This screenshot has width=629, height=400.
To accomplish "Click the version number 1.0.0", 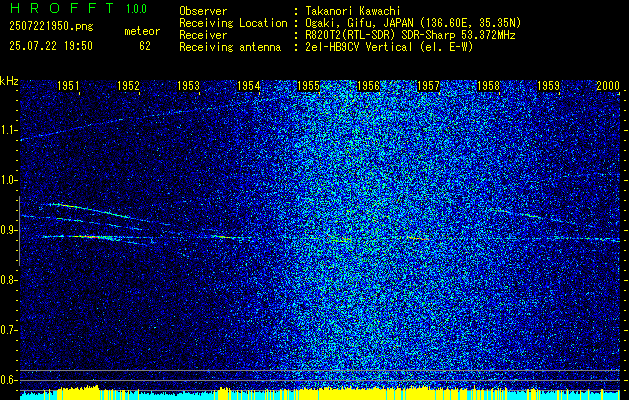I will pos(136,8).
